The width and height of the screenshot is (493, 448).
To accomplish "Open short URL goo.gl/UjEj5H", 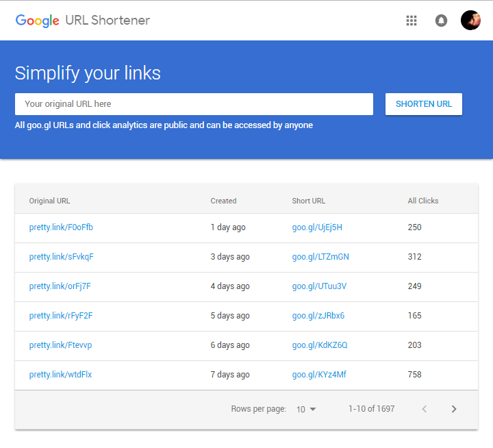I will click(x=317, y=227).
